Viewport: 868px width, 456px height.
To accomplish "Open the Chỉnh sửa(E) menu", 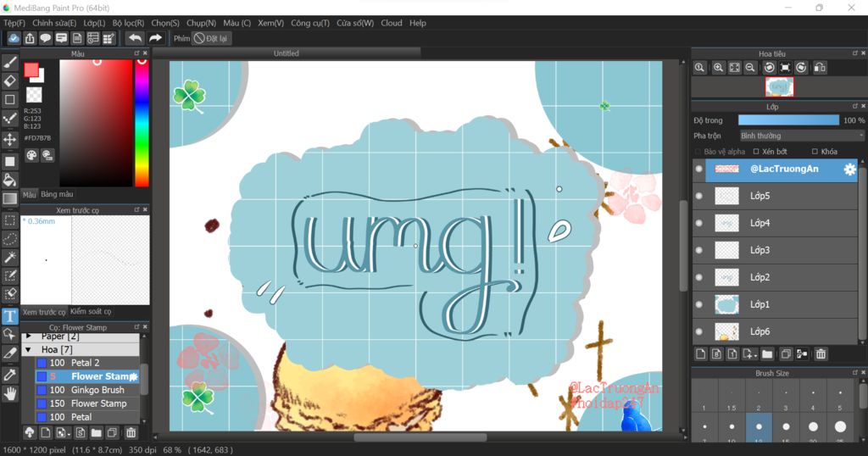I will pos(54,23).
